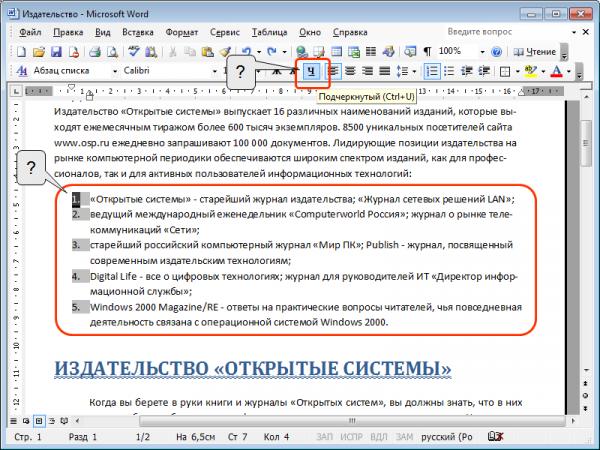
Task: Open the Вставка menu
Action: [138, 32]
